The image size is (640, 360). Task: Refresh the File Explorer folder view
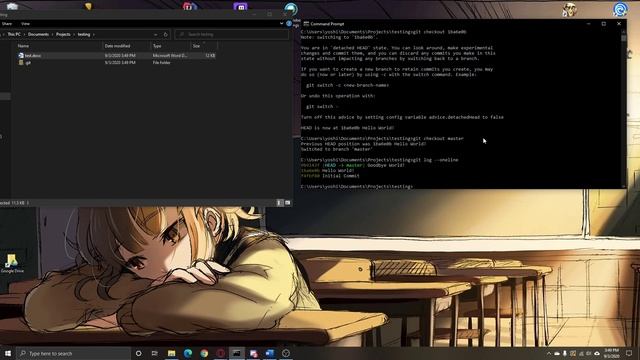(x=165, y=35)
